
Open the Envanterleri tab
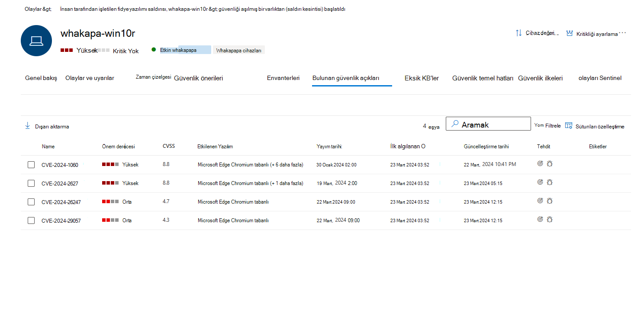(x=283, y=78)
